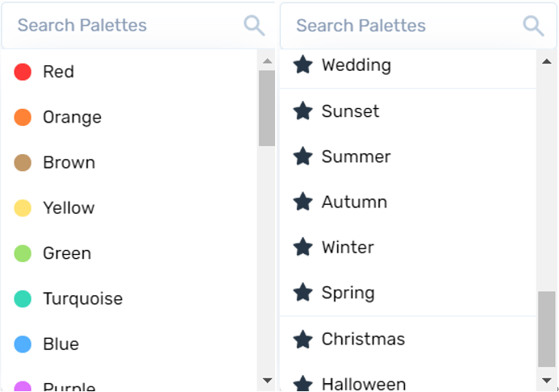Viewport: 559px width, 392px height.
Task: Choose the star icon beside Christmas
Action: pos(302,339)
